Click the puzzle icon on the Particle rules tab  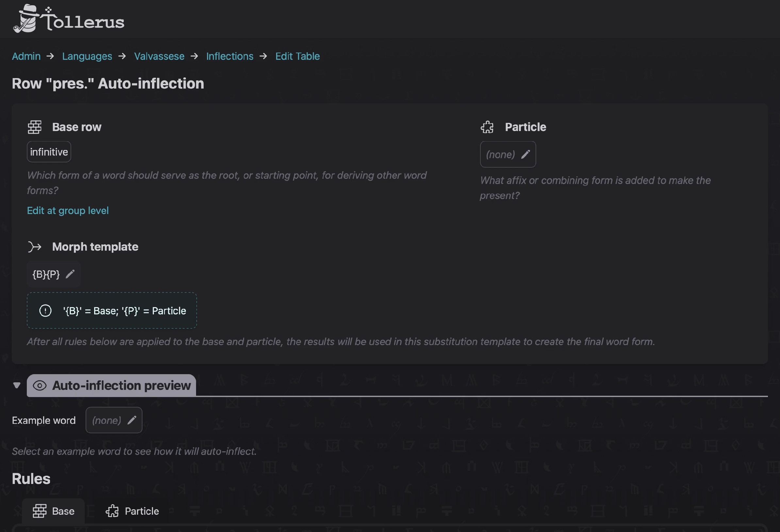(x=112, y=511)
